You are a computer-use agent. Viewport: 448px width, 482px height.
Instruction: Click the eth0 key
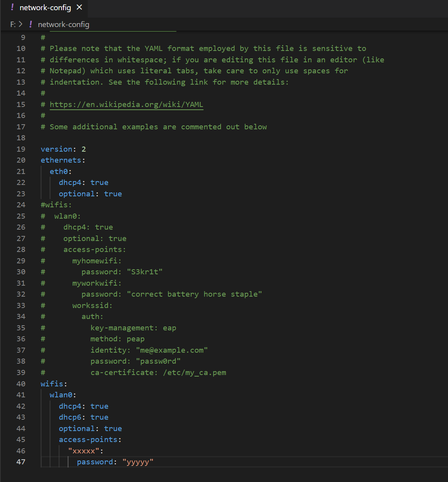point(59,171)
